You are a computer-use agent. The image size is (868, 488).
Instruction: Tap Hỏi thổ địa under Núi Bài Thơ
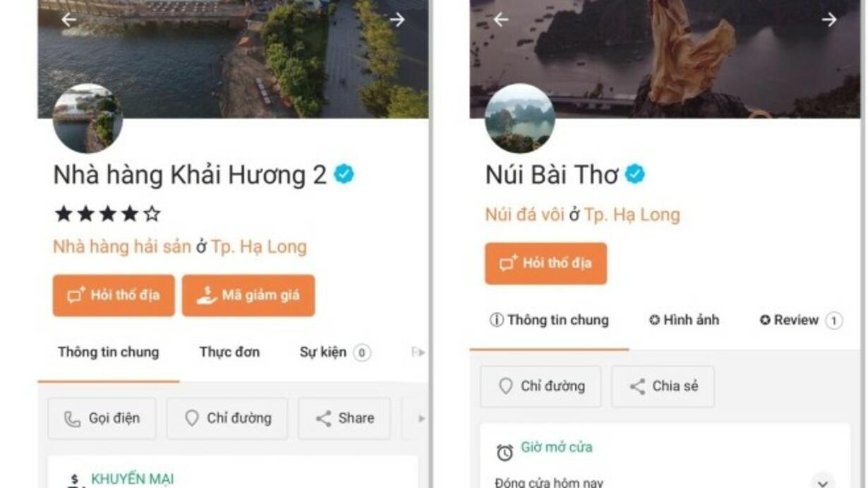click(545, 263)
